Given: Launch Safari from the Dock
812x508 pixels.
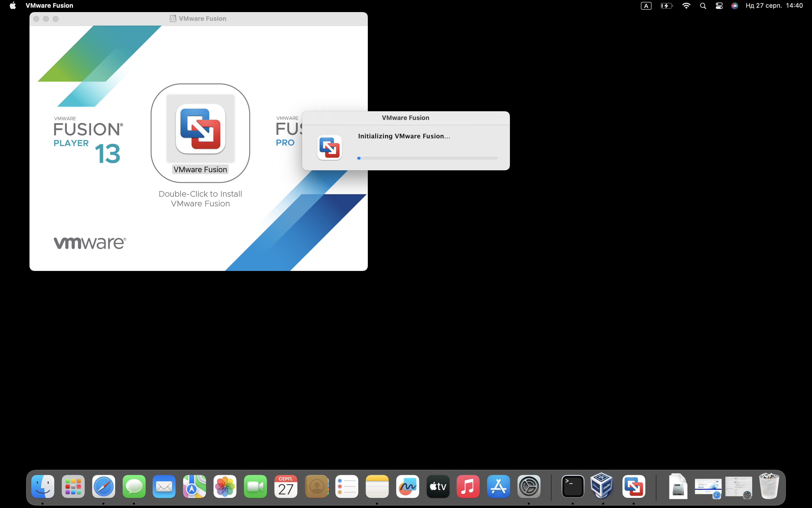Looking at the screenshot, I should click(x=104, y=486).
